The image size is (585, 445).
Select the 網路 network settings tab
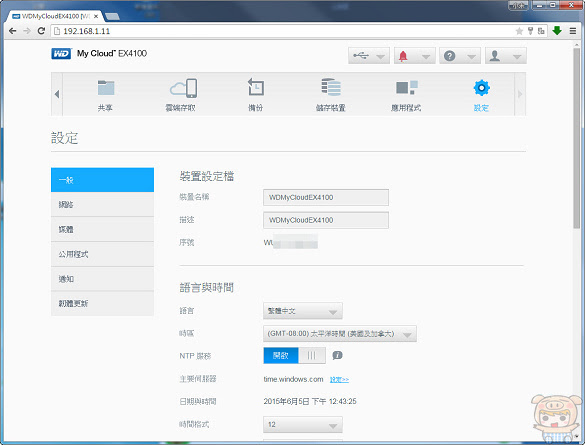pyautogui.click(x=102, y=204)
